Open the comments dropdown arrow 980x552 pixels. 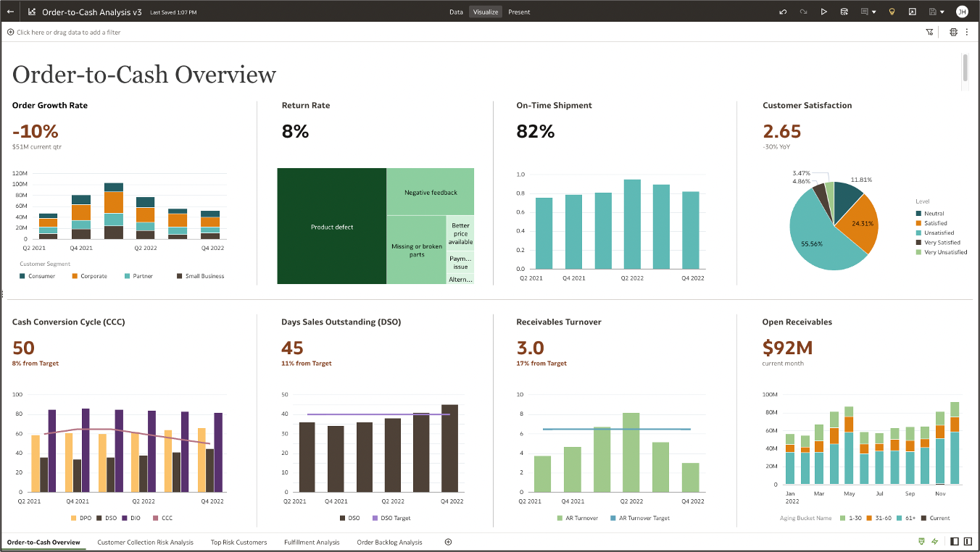coord(875,12)
